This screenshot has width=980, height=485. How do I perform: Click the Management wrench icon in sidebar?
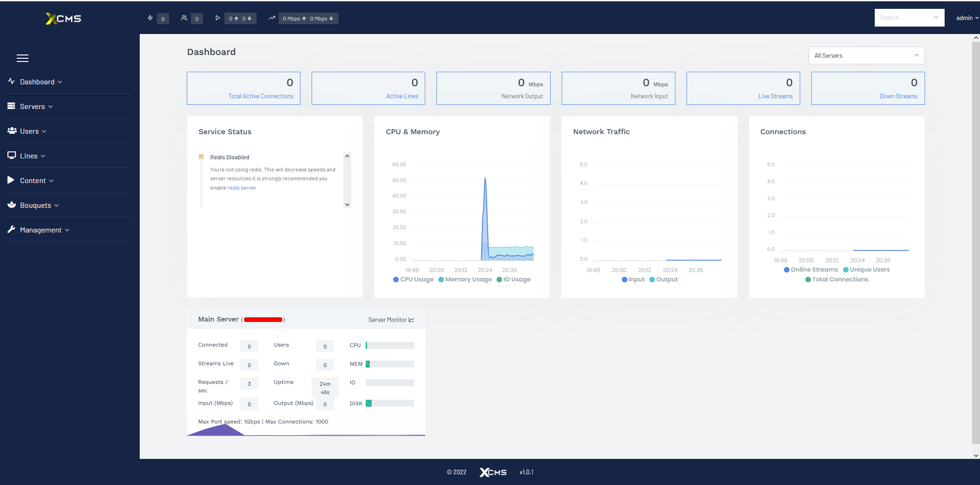pos(12,230)
